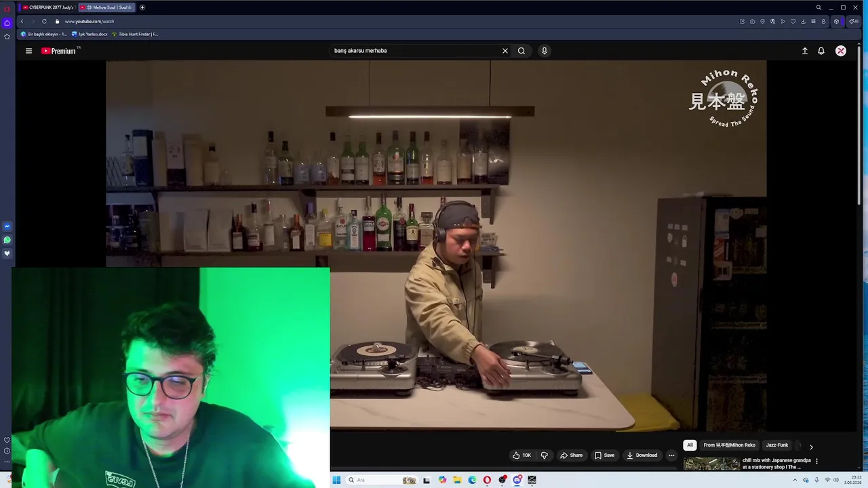Like the video with 10K likes
Viewport: 868px width, 488px height.
pyautogui.click(x=521, y=455)
